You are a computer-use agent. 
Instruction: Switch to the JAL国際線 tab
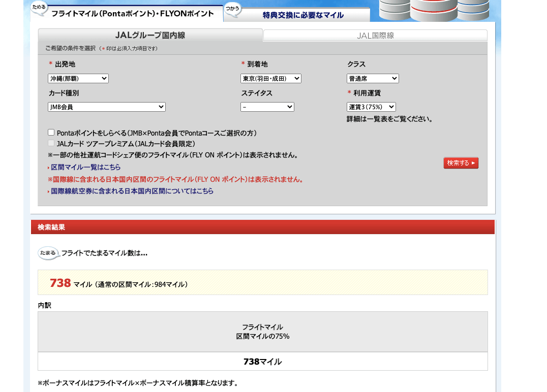click(375, 36)
